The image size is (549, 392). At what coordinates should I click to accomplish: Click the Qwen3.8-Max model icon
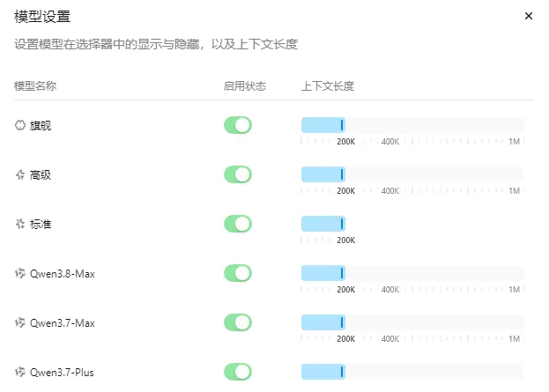20,273
